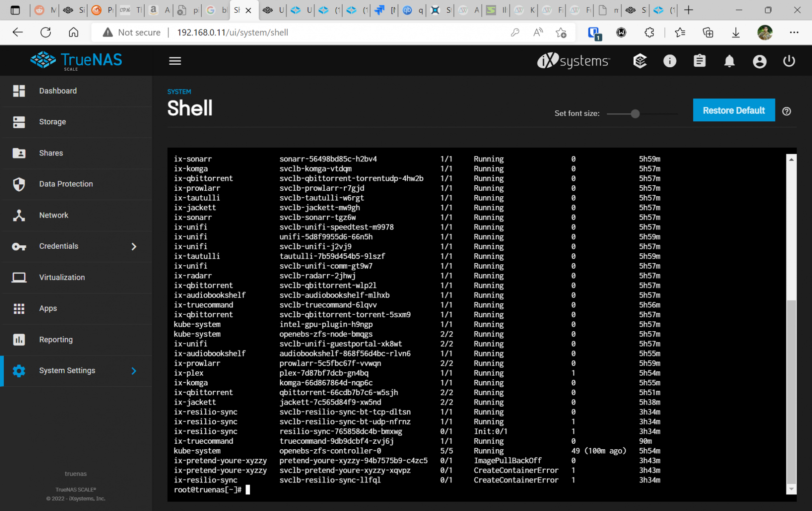Open the blue shield extension icon with badge
Screen dimensions: 812x511
(594, 33)
